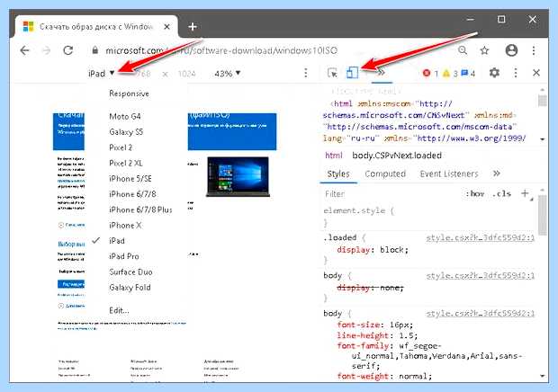Open Chrome's three-dot main menu
Image resolution: width=558 pixels, height=392 pixels.
(534, 50)
